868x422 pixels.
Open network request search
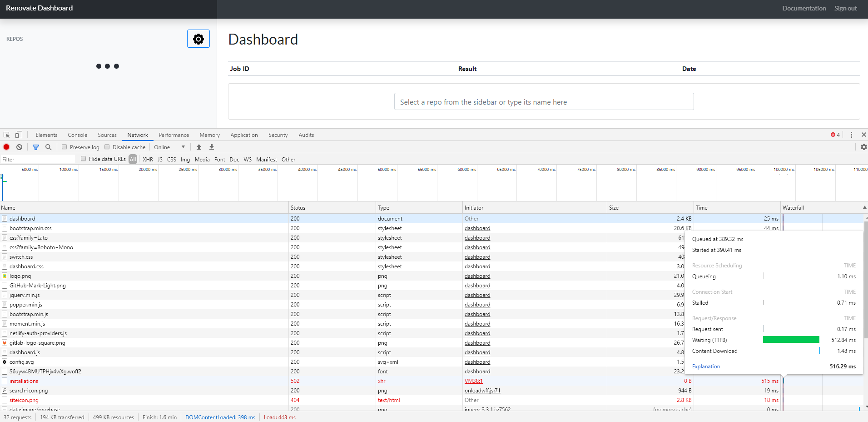click(48, 147)
